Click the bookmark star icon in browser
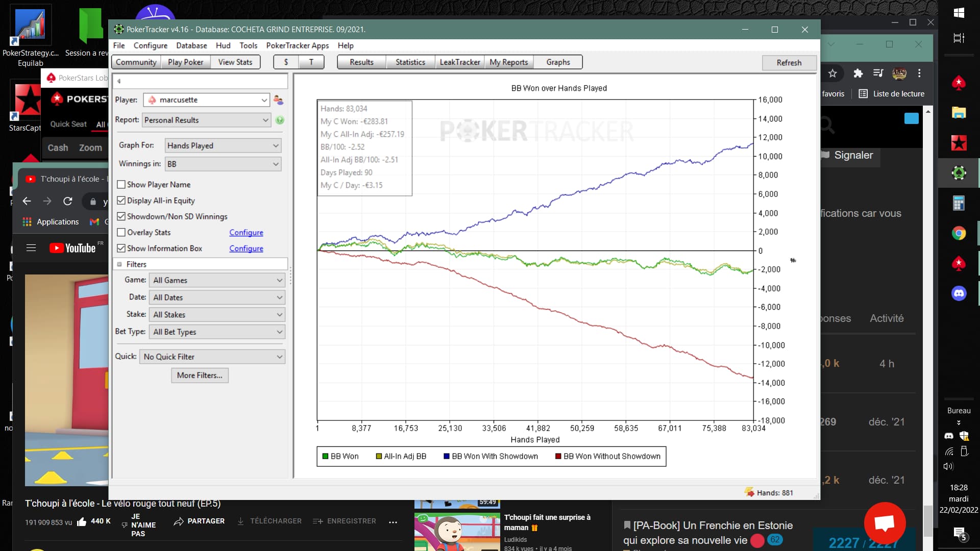This screenshot has width=980, height=551. coord(832,73)
